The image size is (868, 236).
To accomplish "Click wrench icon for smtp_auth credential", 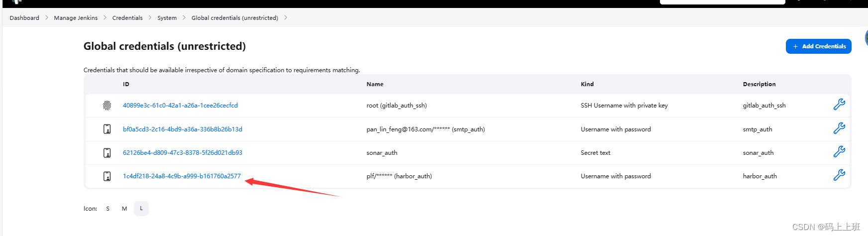I will point(839,128).
